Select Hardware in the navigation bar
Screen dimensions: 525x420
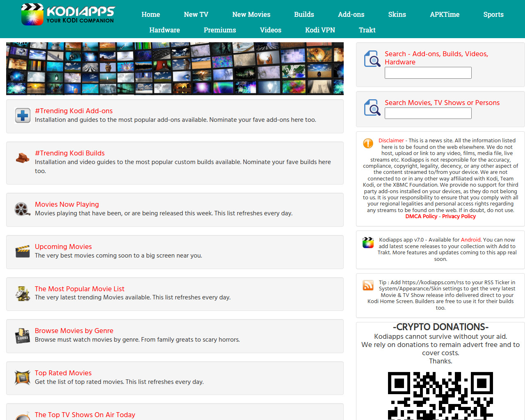click(164, 30)
